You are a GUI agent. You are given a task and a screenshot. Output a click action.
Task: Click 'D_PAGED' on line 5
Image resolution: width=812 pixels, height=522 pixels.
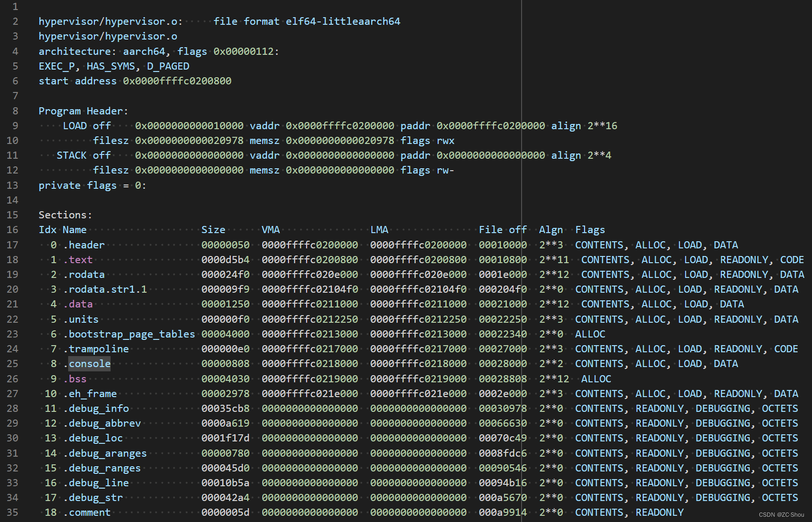click(x=168, y=66)
